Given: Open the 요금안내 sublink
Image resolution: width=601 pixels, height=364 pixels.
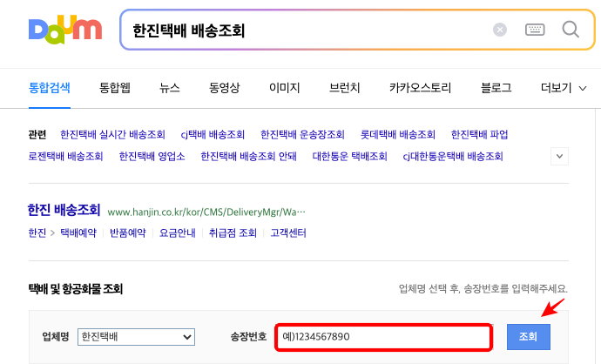Looking at the screenshot, I should [x=177, y=233].
